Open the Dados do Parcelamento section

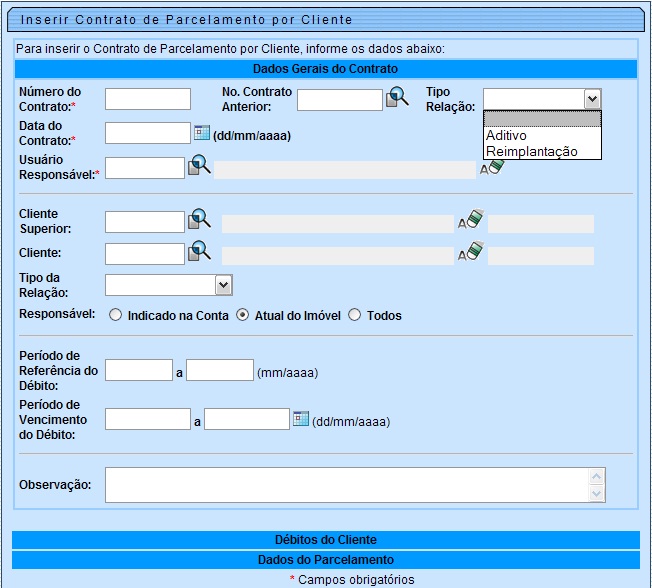point(325,560)
